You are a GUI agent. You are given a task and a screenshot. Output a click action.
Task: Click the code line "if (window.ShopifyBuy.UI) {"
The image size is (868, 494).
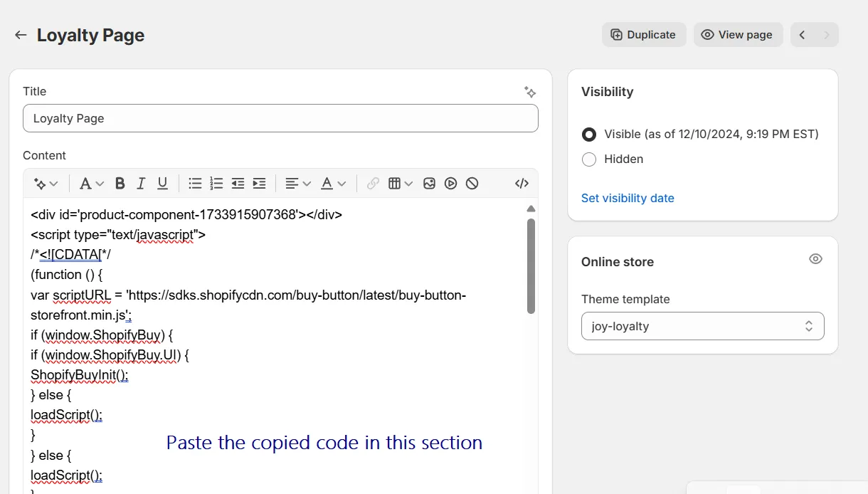(x=110, y=354)
